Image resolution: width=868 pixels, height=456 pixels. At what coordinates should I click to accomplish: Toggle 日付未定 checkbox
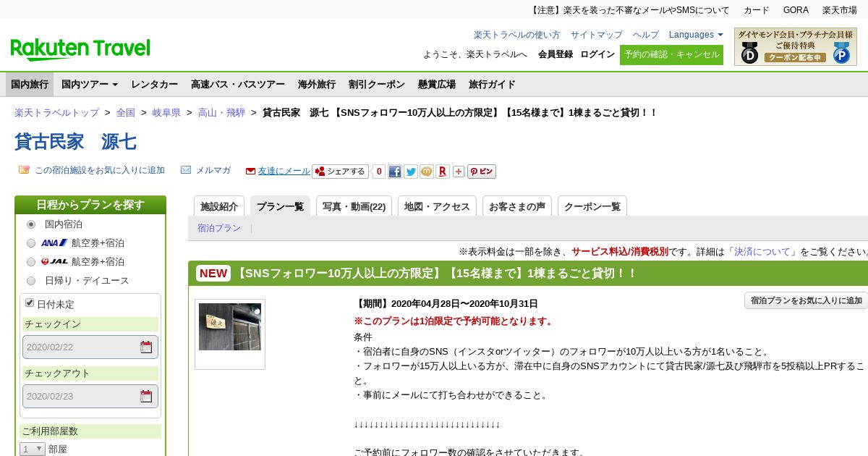click(30, 303)
